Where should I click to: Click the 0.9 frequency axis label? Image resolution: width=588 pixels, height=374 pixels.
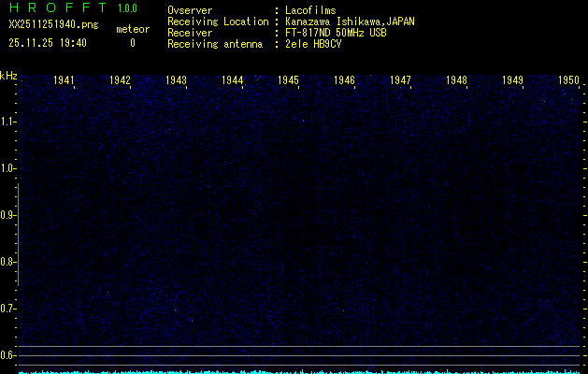pyautogui.click(x=7, y=215)
